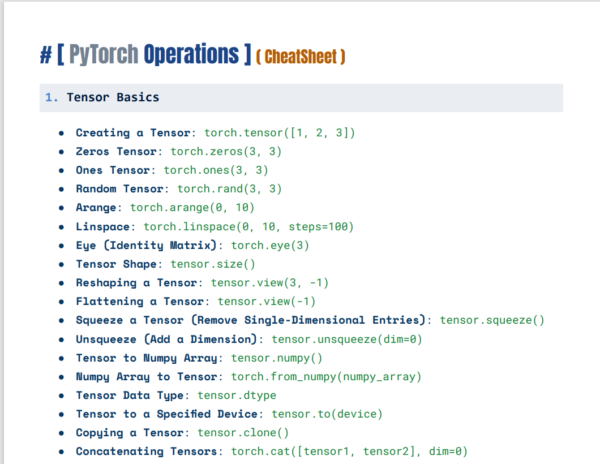Click the 'Concatenating Tensors' label
600x464 pixels.
(x=146, y=452)
